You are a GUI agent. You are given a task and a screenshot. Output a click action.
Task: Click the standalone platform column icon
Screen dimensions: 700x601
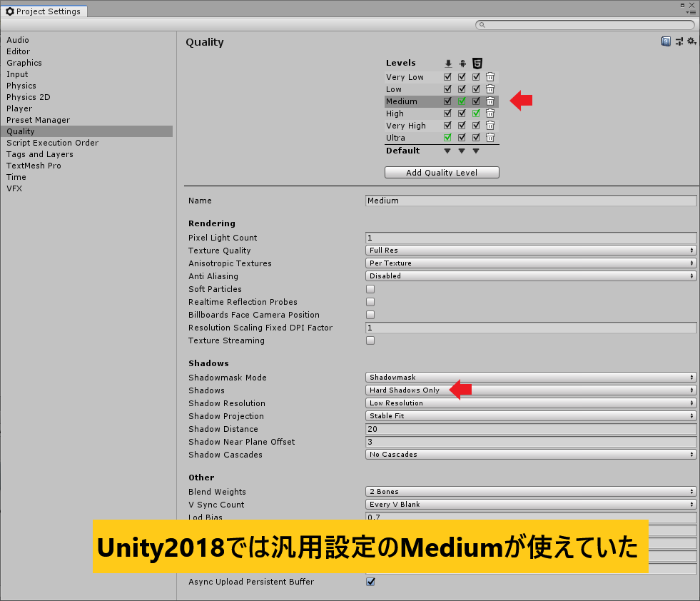(x=448, y=64)
